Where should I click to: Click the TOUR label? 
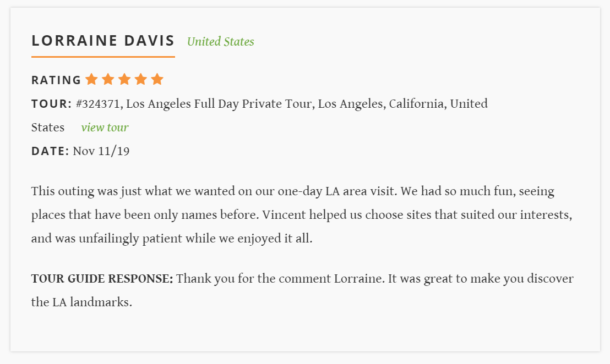52,104
